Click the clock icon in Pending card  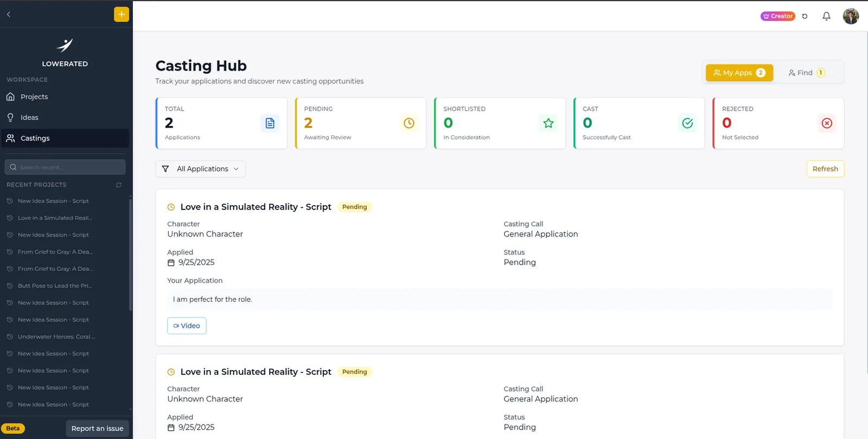pos(409,123)
